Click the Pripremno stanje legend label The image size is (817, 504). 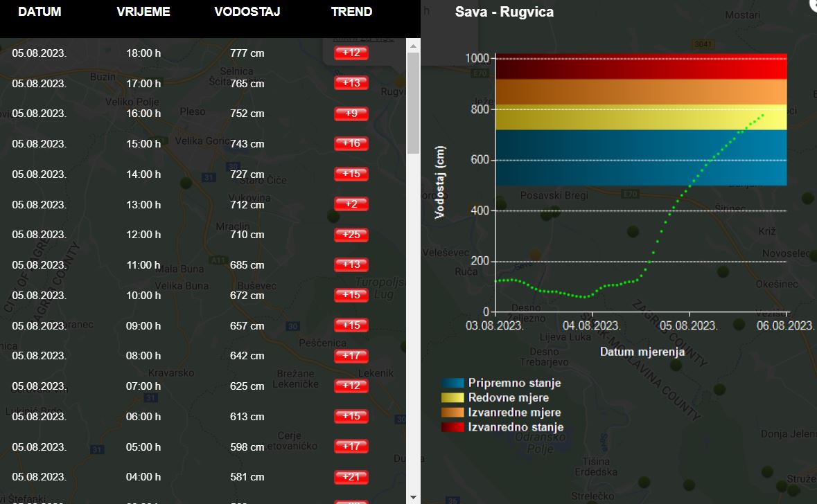point(514,383)
